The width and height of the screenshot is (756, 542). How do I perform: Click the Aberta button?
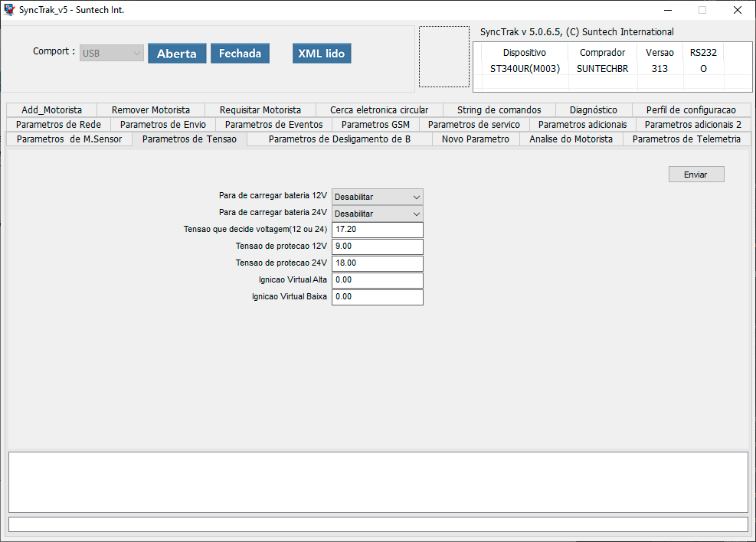point(177,54)
